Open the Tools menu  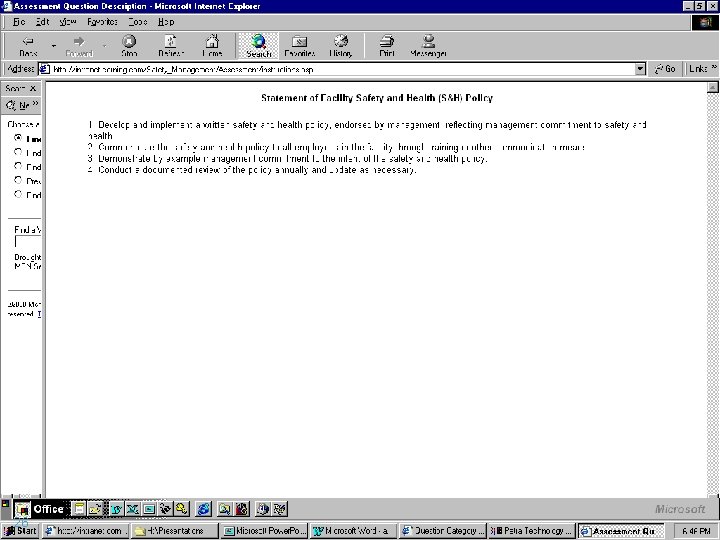point(137,22)
